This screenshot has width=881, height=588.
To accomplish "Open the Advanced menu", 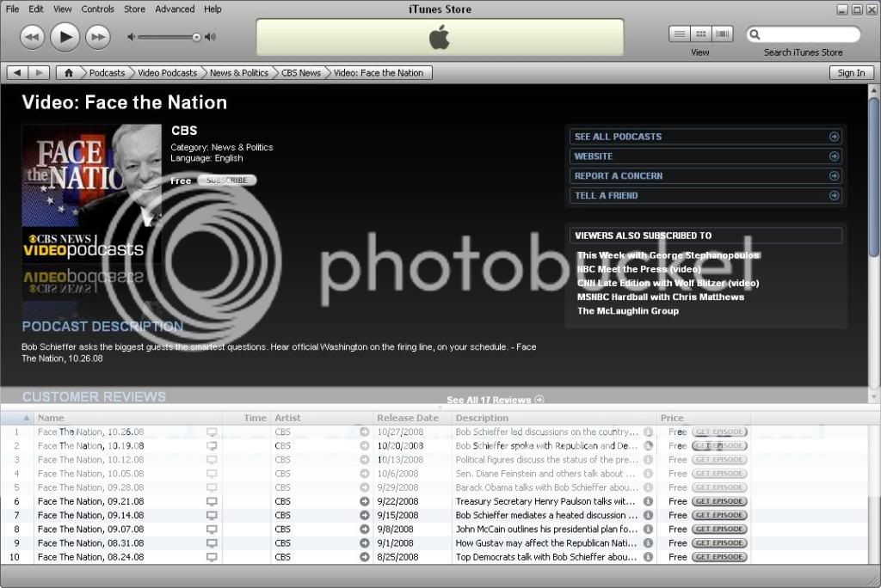I will tap(175, 9).
